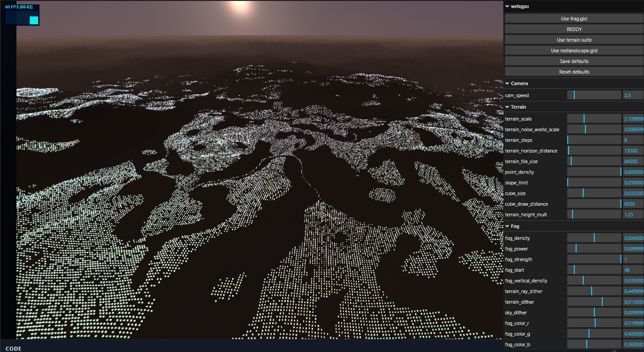This screenshot has height=352, width=644.
Task: Click the Use frag.glsl button
Action: 574,18
